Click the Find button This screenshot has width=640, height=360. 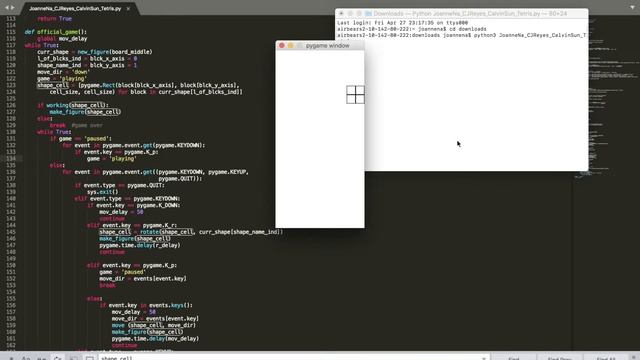coord(513,358)
